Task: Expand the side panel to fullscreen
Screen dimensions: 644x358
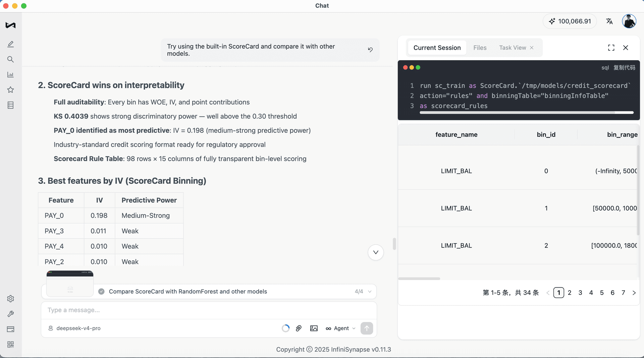Action: click(611, 48)
